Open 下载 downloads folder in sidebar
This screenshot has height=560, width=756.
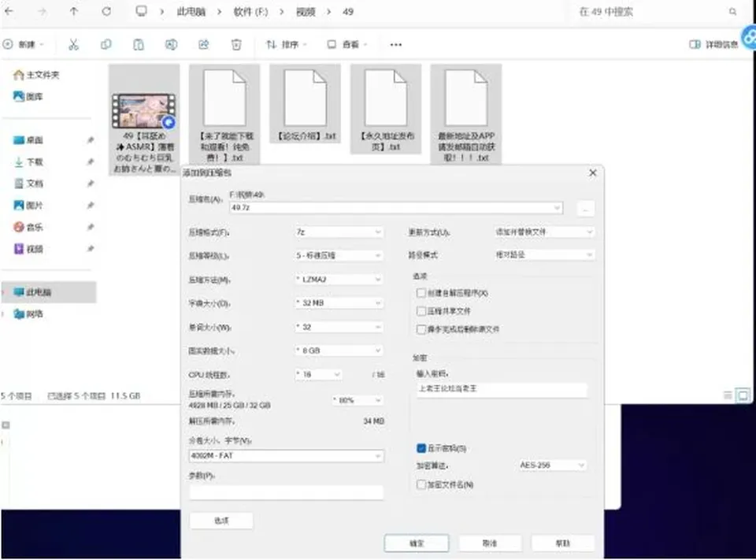[x=28, y=162]
